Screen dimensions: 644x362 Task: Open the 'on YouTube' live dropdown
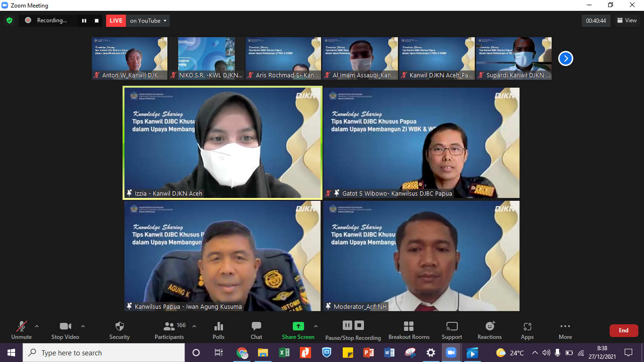148,21
